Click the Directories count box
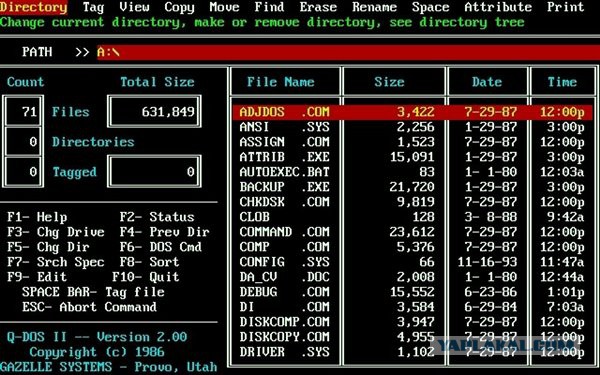The width and height of the screenshot is (600, 375). [x=23, y=142]
